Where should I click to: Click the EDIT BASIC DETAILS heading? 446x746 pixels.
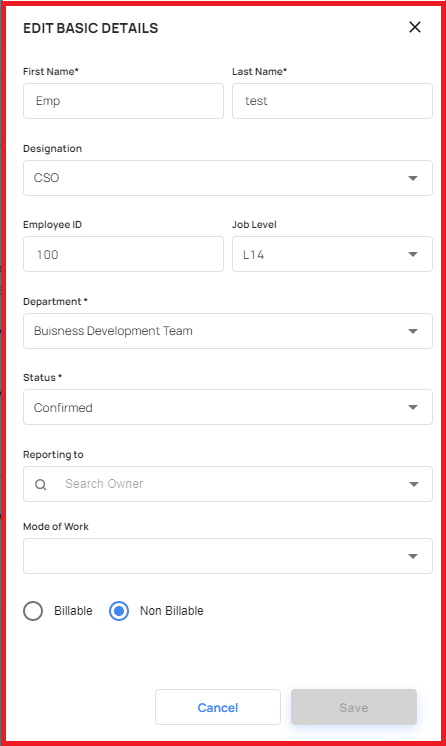pyautogui.click(x=90, y=28)
